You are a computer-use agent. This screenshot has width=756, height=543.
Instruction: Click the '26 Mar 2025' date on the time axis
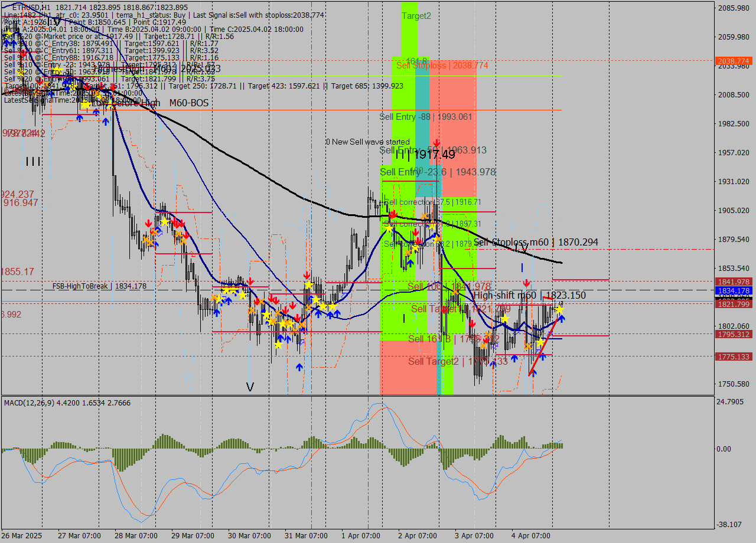[21, 536]
